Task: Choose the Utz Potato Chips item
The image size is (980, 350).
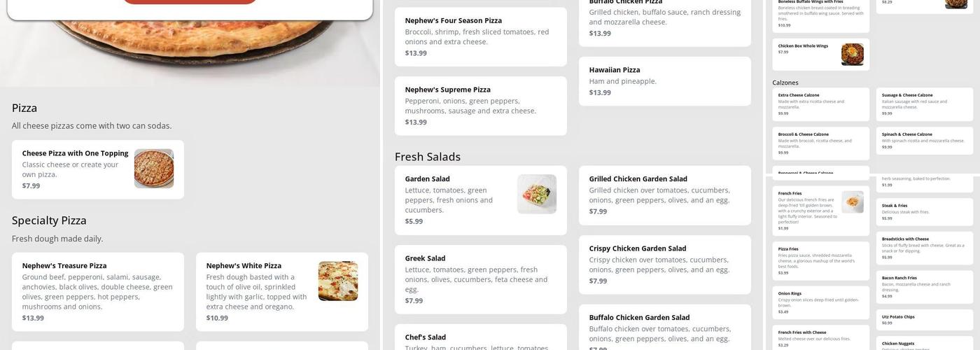Action: [924, 320]
